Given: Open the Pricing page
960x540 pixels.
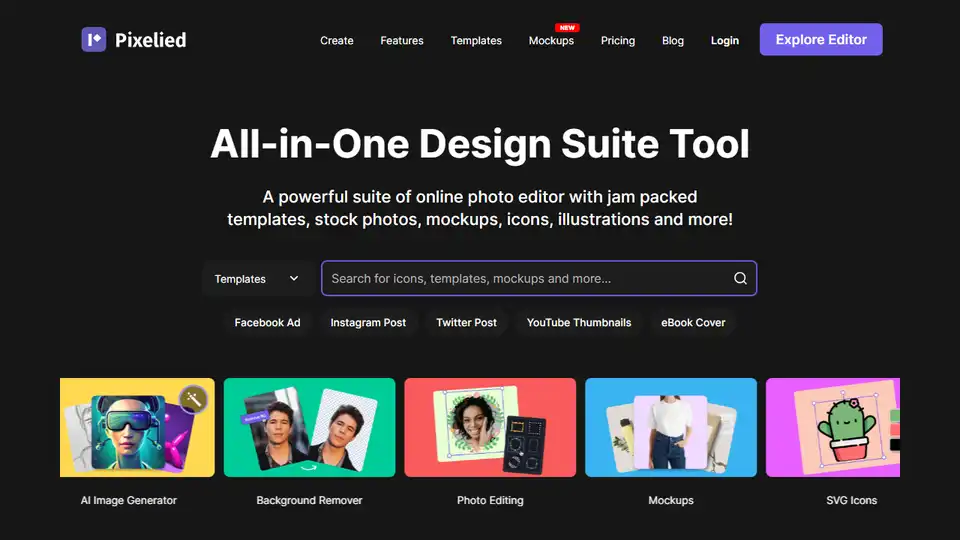Looking at the screenshot, I should (x=618, y=41).
